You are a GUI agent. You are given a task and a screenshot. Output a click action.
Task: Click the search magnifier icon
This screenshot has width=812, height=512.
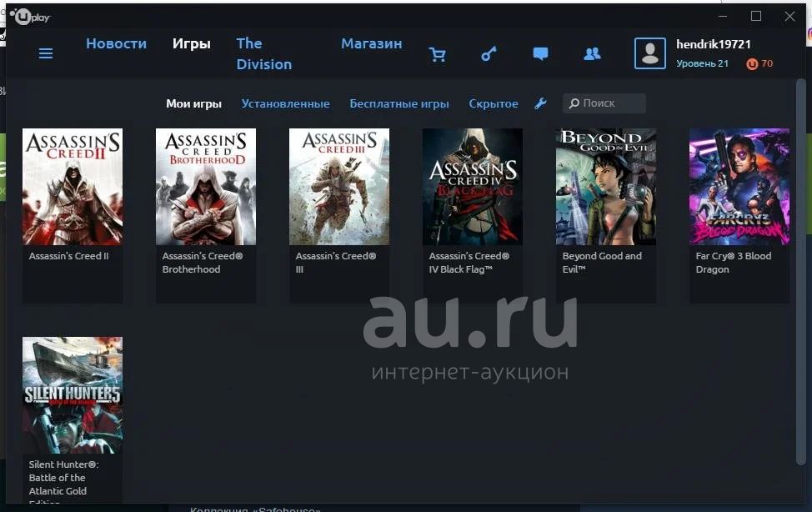(574, 103)
